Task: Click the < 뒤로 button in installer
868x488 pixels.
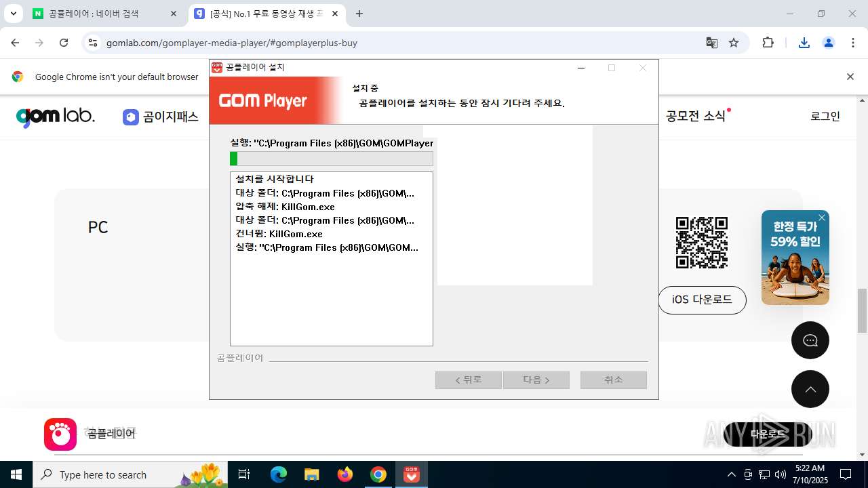Action: pos(469,380)
